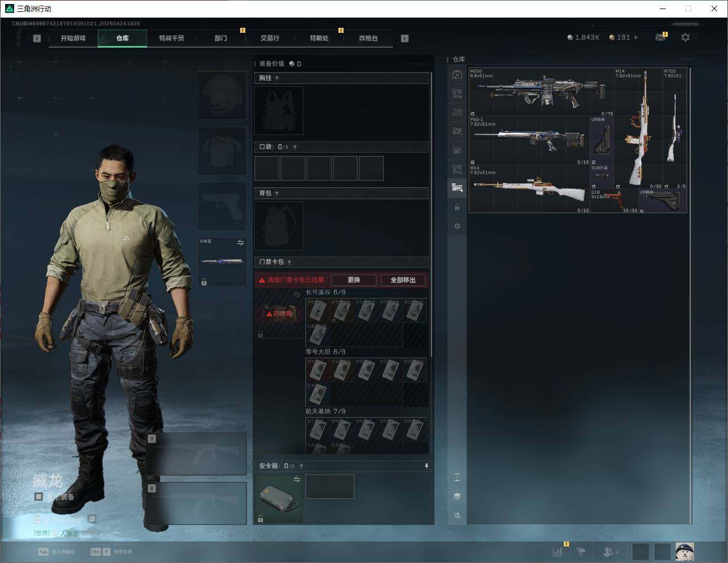
Task: Select the M250 machine gun in warehouse
Action: pos(539,91)
